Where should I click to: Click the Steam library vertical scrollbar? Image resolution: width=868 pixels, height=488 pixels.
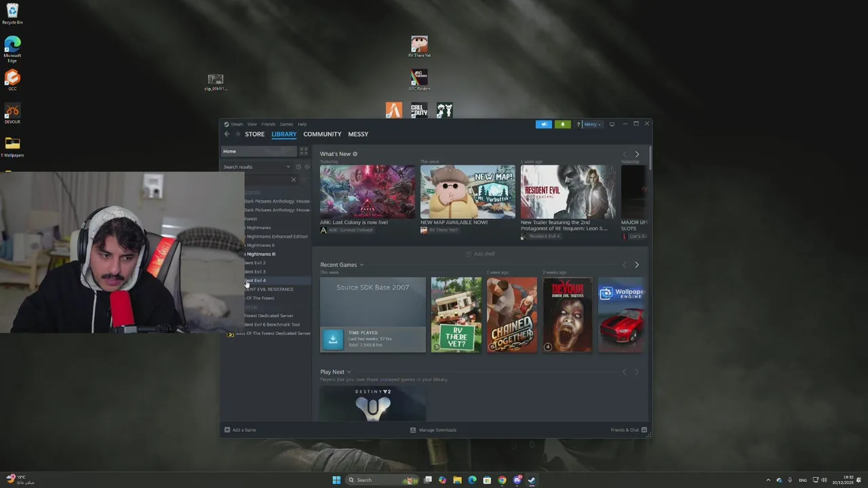coord(650,158)
